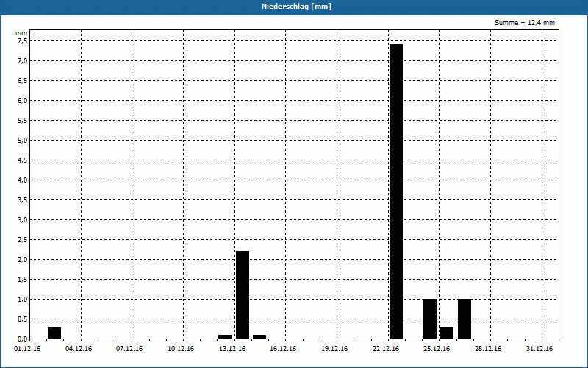Click the x-axis label 04.12.16
This screenshot has height=368, width=588.
79,349
